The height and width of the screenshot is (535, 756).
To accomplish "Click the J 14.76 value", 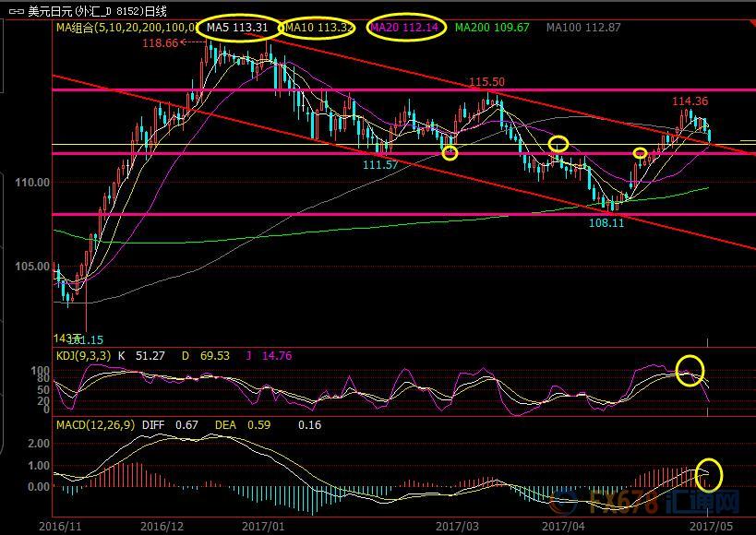I will pyautogui.click(x=269, y=356).
